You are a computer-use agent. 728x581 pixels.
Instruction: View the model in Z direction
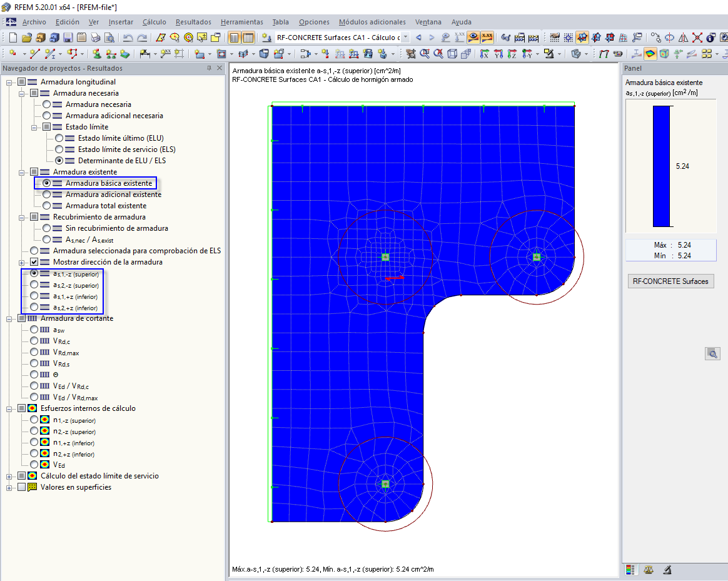coord(512,54)
